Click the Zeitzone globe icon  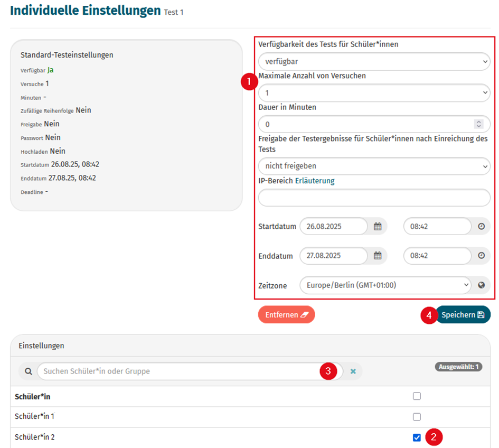[481, 285]
